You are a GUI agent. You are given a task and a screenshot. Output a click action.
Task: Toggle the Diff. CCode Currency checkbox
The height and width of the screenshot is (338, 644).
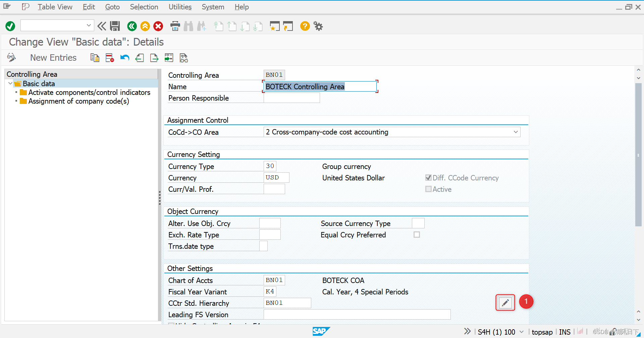pos(428,178)
